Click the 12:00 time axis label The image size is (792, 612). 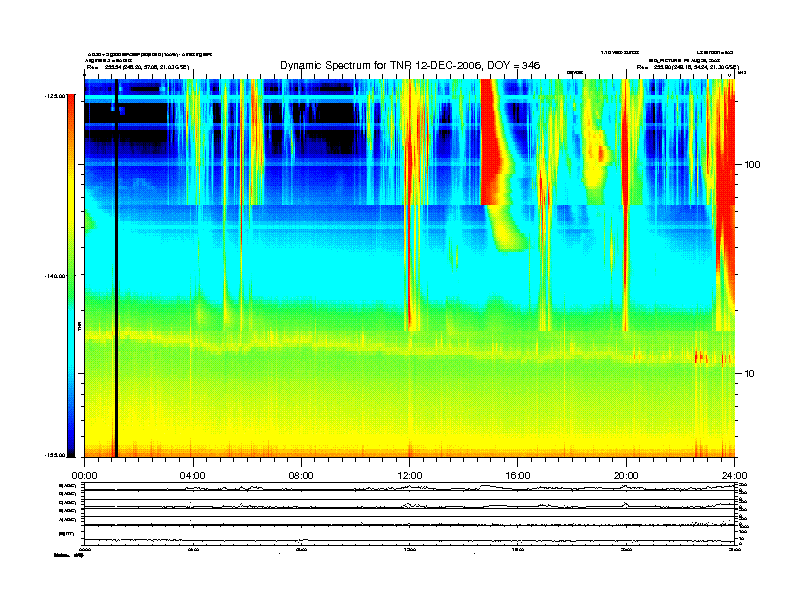[x=410, y=476]
